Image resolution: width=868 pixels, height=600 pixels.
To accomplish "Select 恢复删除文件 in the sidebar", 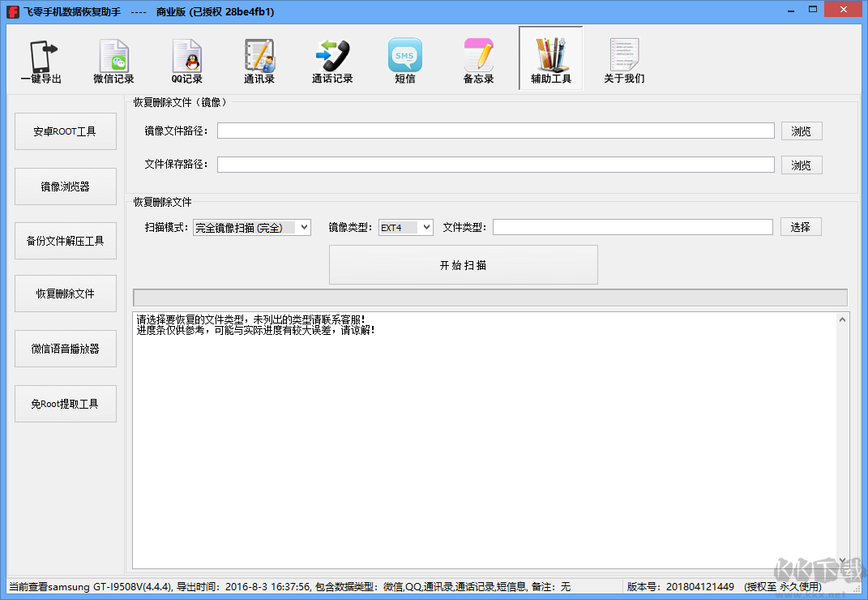I will [x=65, y=293].
